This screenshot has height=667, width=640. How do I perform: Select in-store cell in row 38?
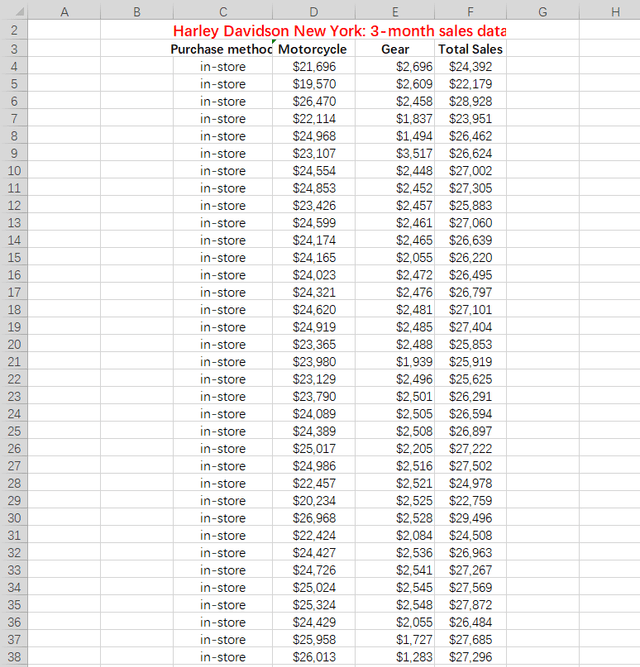point(223,657)
